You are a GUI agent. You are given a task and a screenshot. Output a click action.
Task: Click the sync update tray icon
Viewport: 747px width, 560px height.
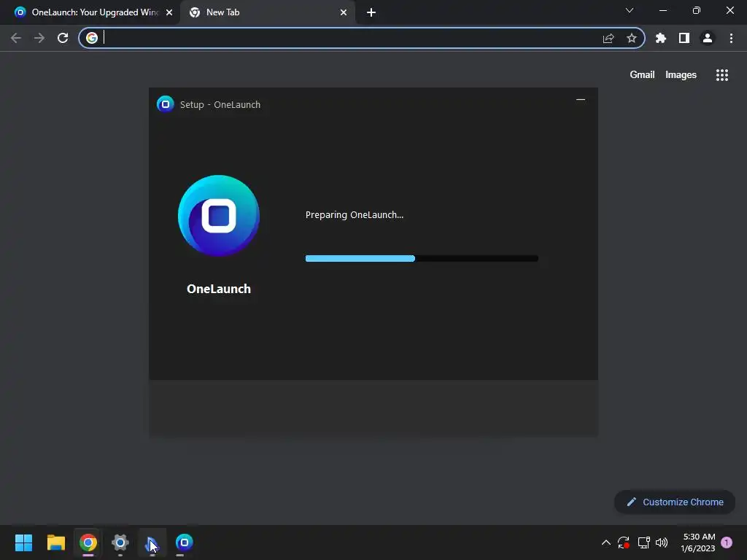click(x=624, y=542)
